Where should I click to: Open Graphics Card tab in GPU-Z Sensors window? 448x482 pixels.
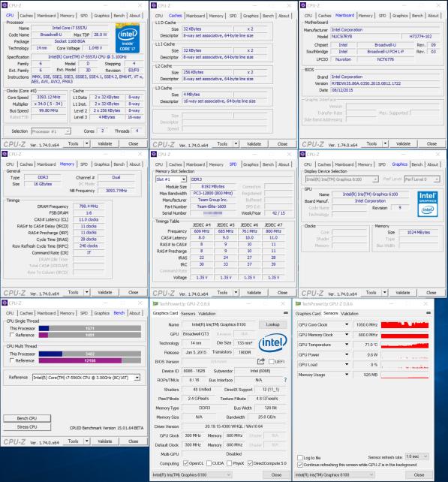[308, 314]
